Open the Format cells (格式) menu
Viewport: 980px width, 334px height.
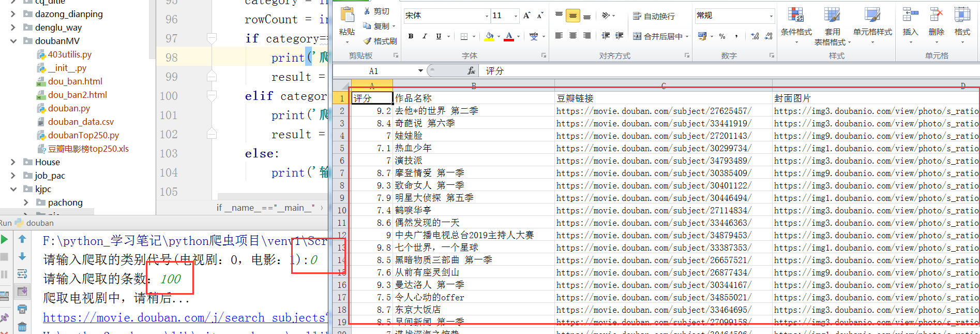pyautogui.click(x=962, y=25)
